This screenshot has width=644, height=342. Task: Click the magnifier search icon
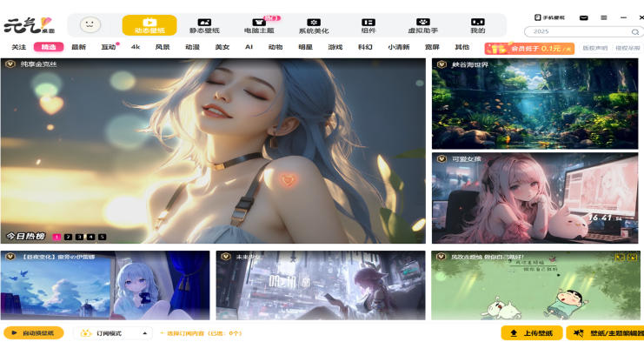[x=635, y=31]
